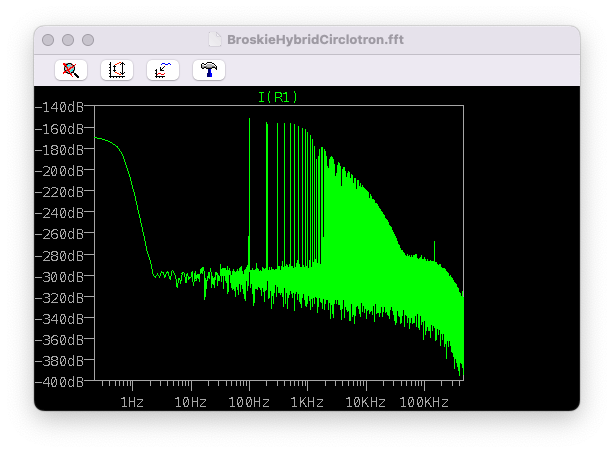Click the -320dB y-axis label

coord(60,298)
